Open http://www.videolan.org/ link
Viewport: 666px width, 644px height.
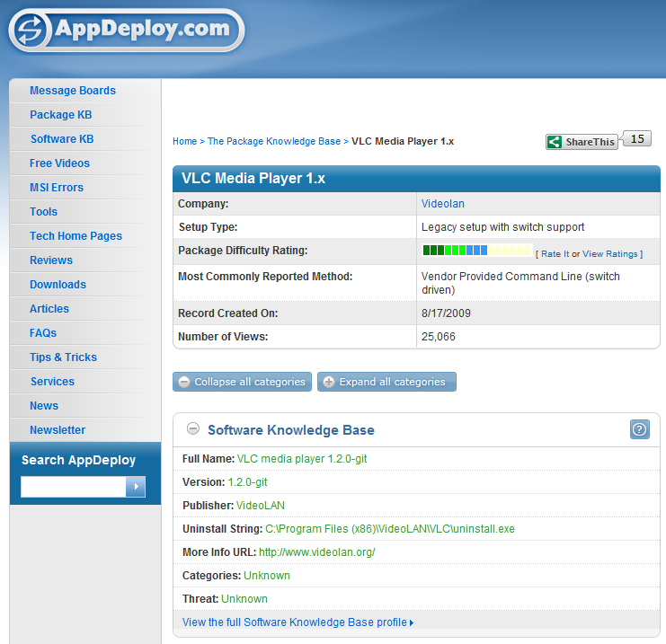point(317,551)
